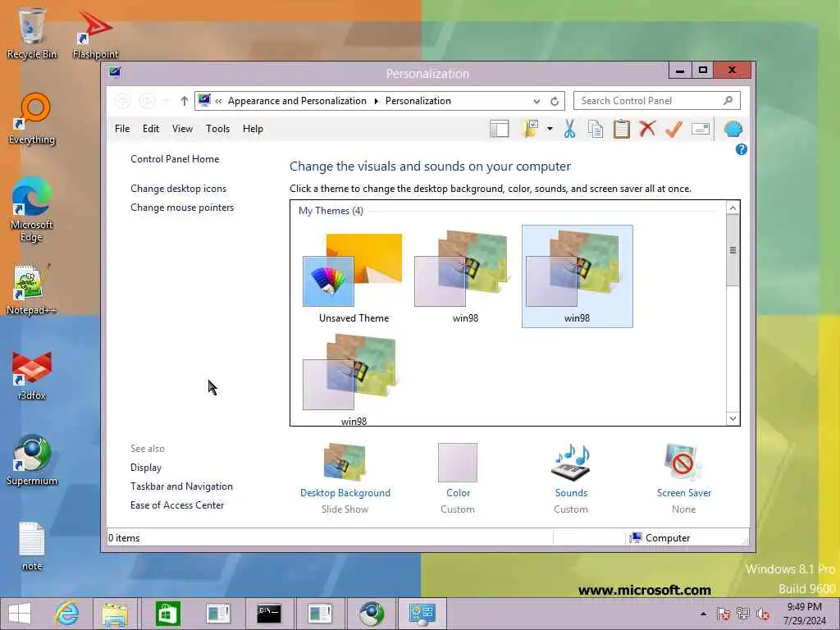Click the red X Delete toolbar icon
The image size is (840, 630).
coord(648,129)
